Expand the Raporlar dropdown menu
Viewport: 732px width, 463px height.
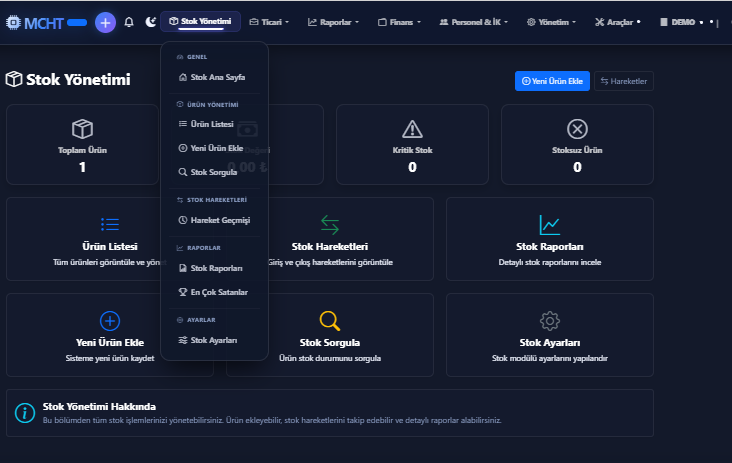pyautogui.click(x=333, y=22)
